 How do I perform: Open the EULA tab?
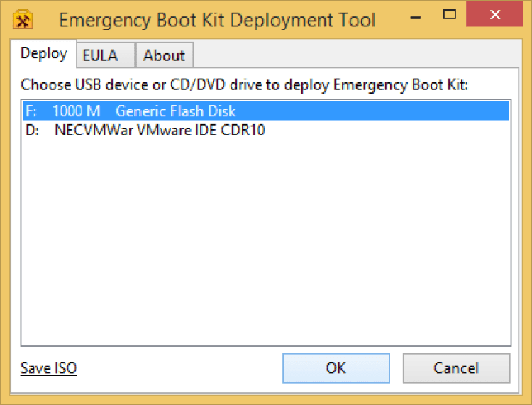click(x=99, y=55)
